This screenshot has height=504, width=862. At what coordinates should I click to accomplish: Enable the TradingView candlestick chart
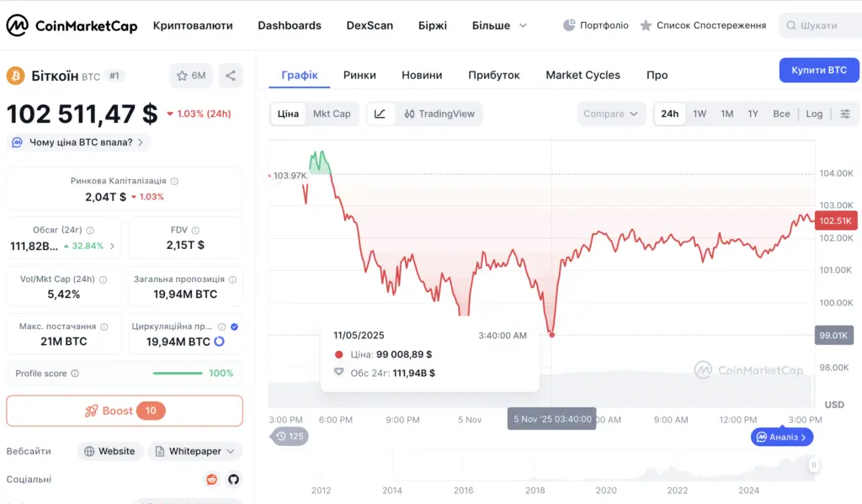tap(439, 114)
